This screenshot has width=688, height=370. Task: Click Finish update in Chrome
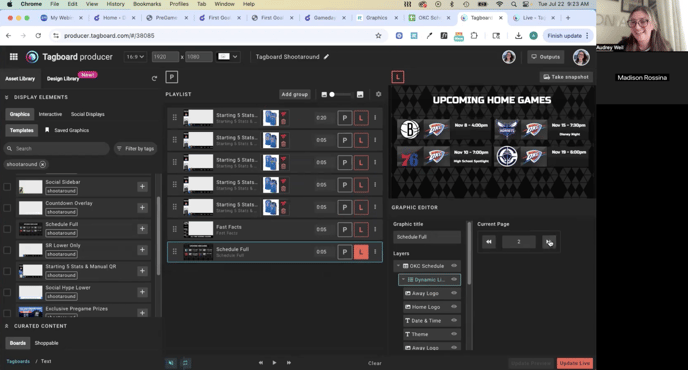568,36
